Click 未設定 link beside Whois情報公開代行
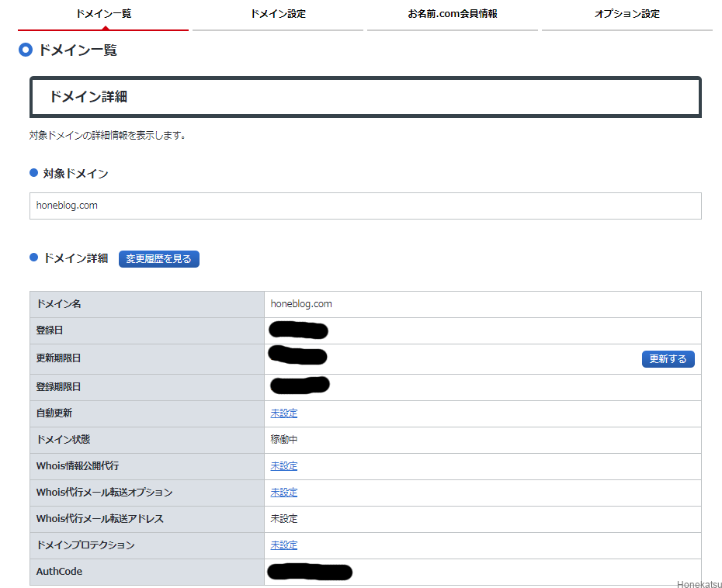Image resolution: width=722 pixels, height=588 pixels. [x=283, y=466]
